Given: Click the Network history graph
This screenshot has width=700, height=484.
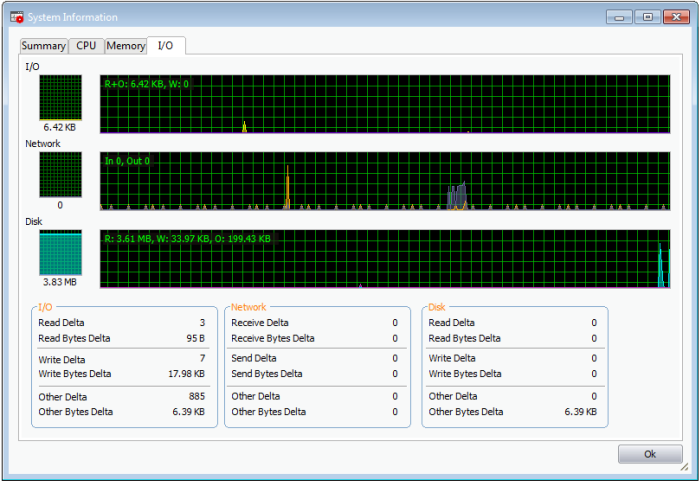Looking at the screenshot, I should [385, 181].
